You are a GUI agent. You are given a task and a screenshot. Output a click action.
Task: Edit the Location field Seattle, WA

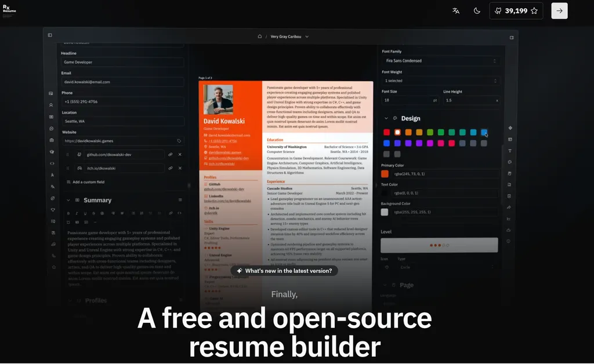[x=123, y=121]
